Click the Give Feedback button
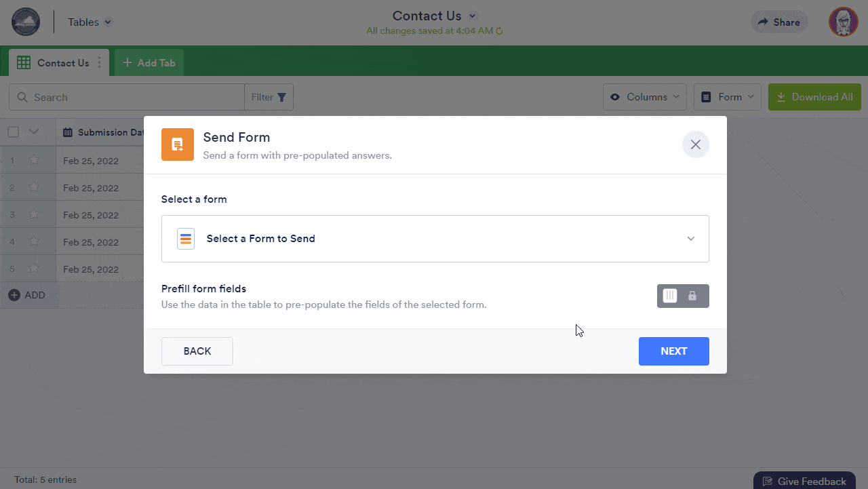Image resolution: width=868 pixels, height=489 pixels. 804,481
